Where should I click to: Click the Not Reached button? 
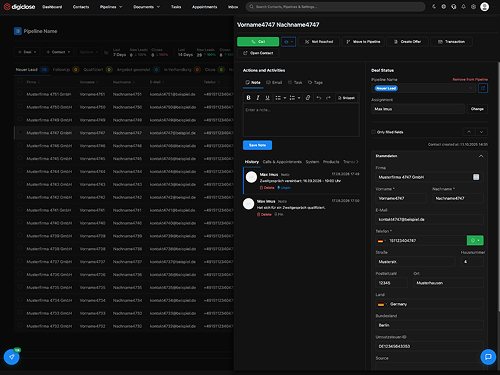point(319,42)
